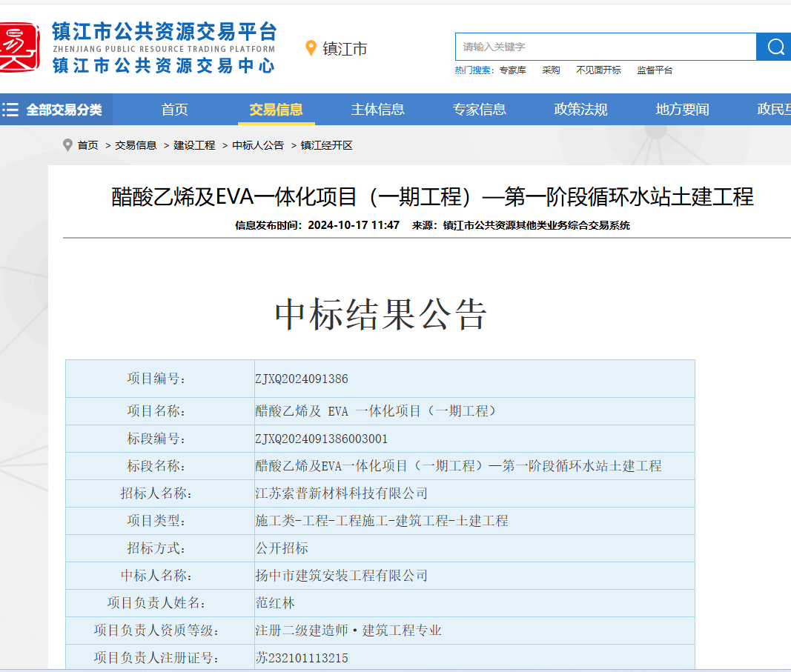Click the keyword search input field
The width and height of the screenshot is (791, 672).
[605, 47]
